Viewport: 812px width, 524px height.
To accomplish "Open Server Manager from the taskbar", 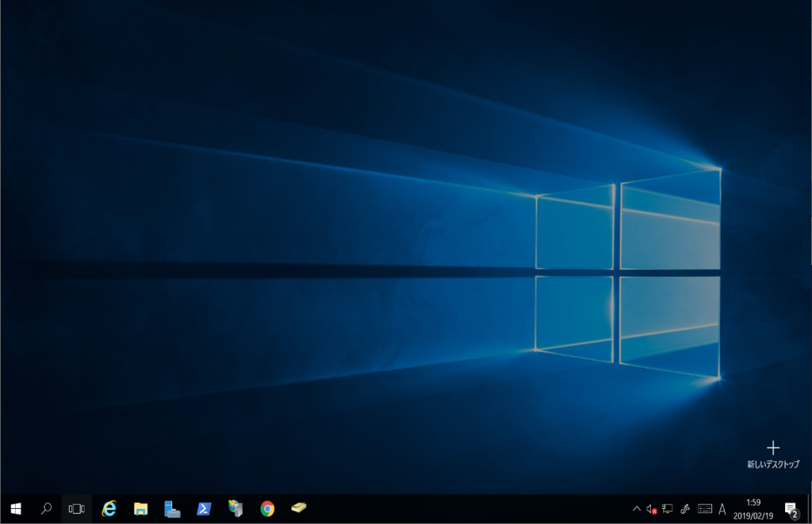I will tap(172, 509).
